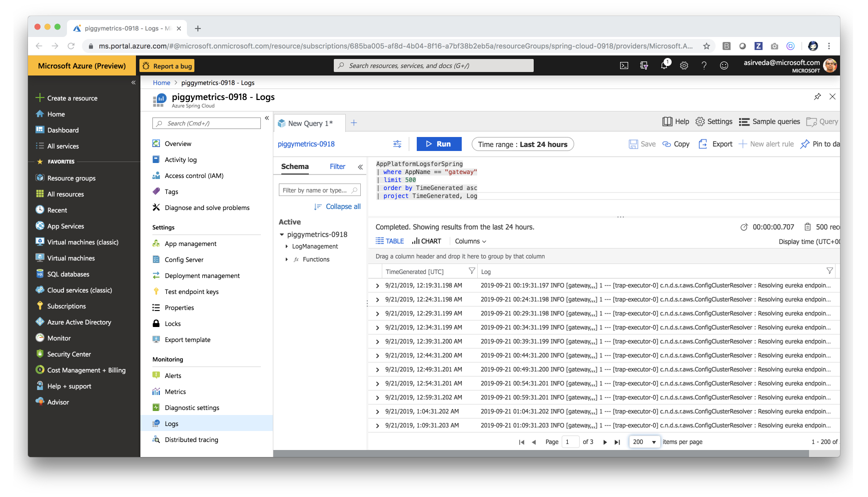The image size is (868, 497).
Task: Click Collapse all in schema pane
Action: pos(337,206)
